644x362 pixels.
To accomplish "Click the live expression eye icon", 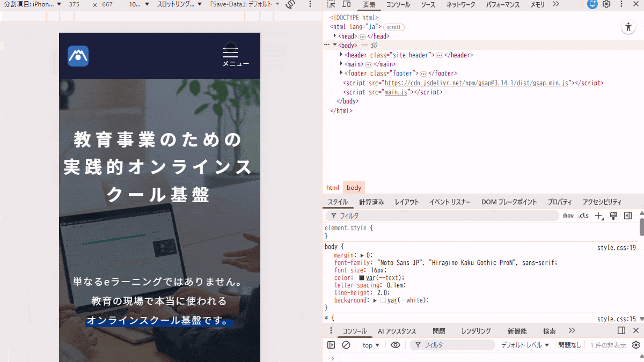I will click(396, 345).
